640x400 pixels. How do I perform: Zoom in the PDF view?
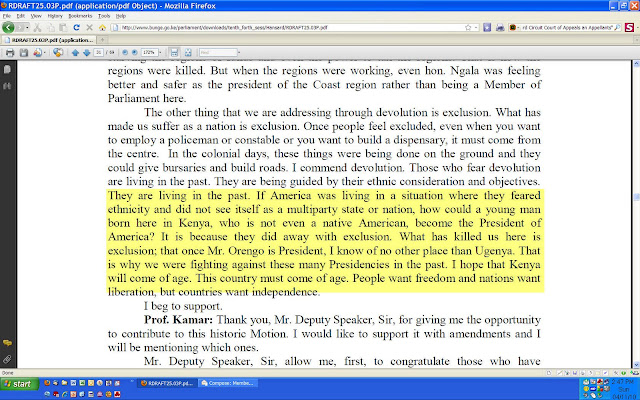[134, 53]
